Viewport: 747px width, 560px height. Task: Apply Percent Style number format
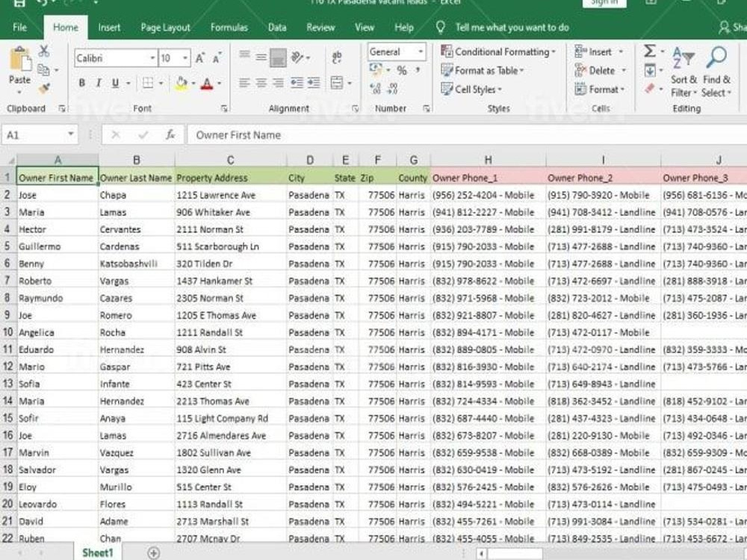click(x=402, y=71)
